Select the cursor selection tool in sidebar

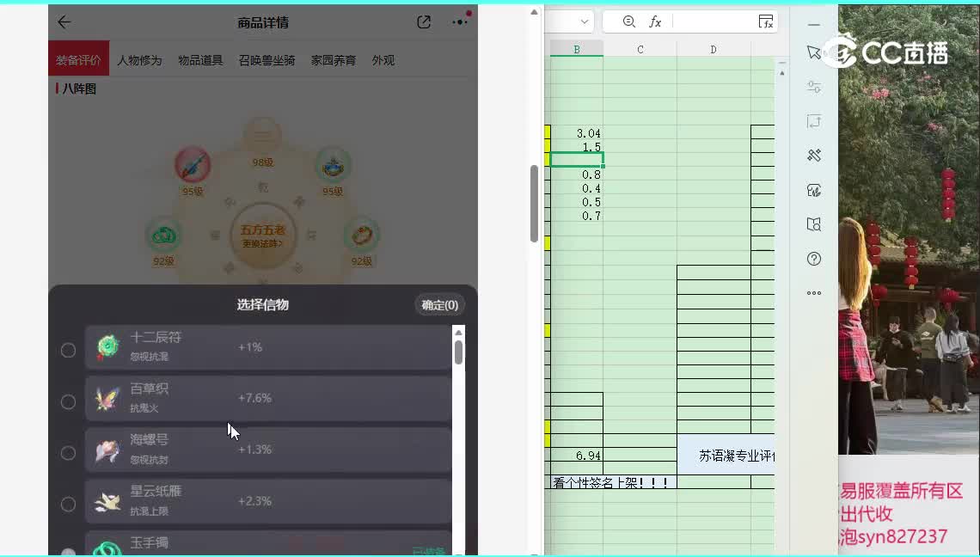[814, 52]
